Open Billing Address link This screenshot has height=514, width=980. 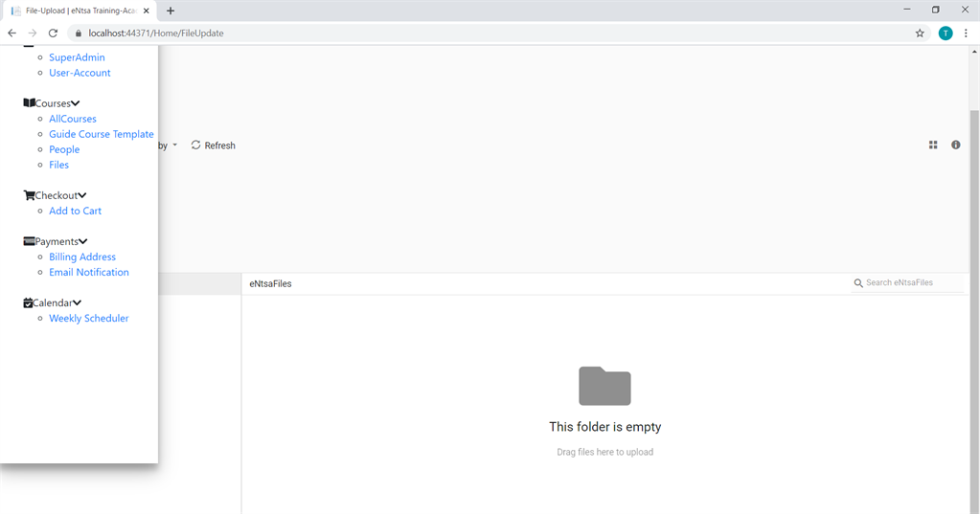(x=82, y=257)
